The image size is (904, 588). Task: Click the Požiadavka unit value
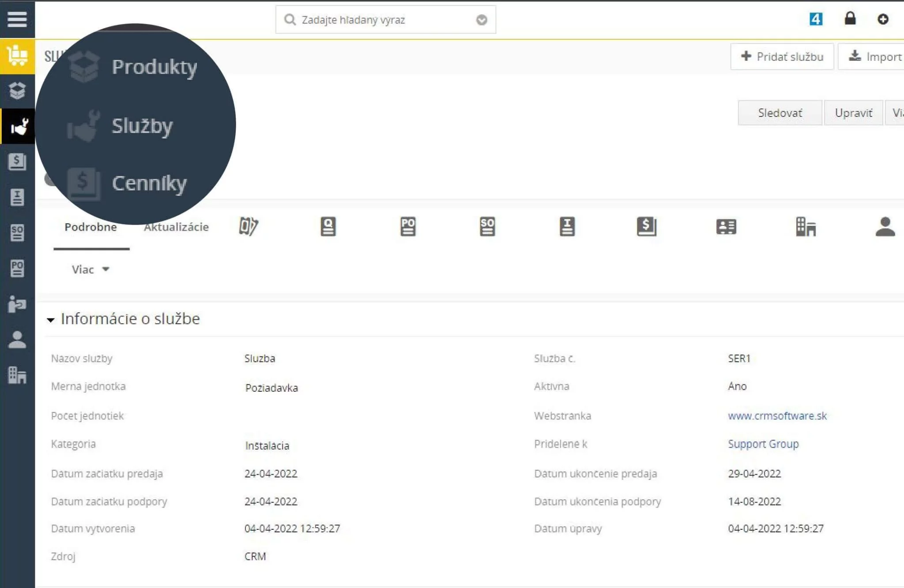pyautogui.click(x=271, y=388)
